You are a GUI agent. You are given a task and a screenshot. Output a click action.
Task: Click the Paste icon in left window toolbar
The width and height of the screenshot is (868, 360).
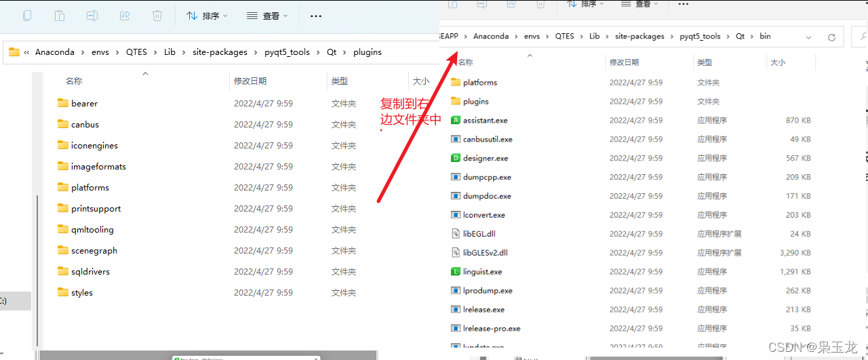coord(60,15)
